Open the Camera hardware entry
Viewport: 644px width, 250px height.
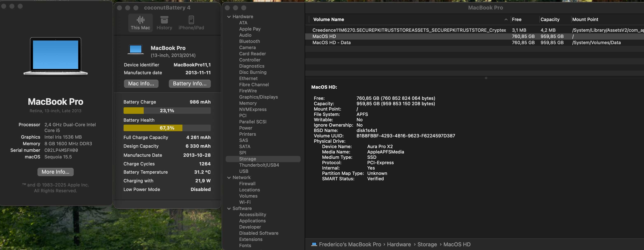[247, 48]
